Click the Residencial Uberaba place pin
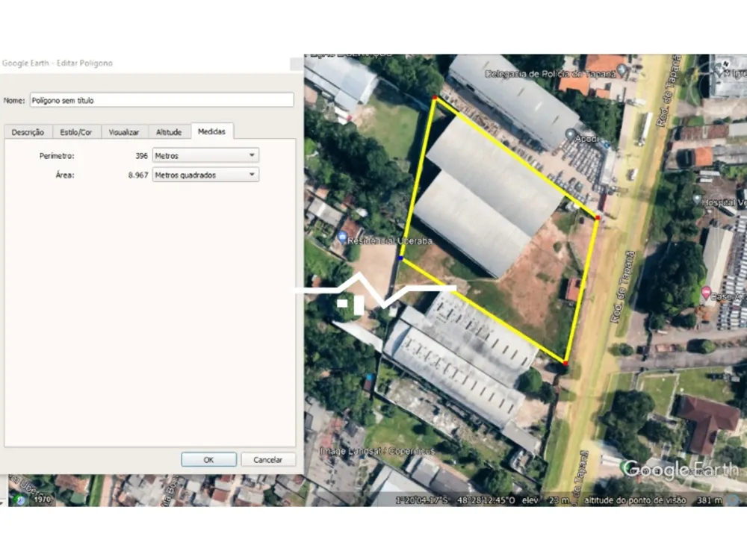 (341, 237)
